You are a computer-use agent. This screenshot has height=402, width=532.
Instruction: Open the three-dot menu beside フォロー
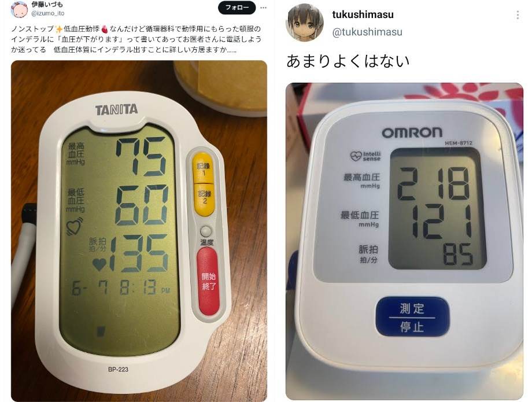click(x=263, y=8)
